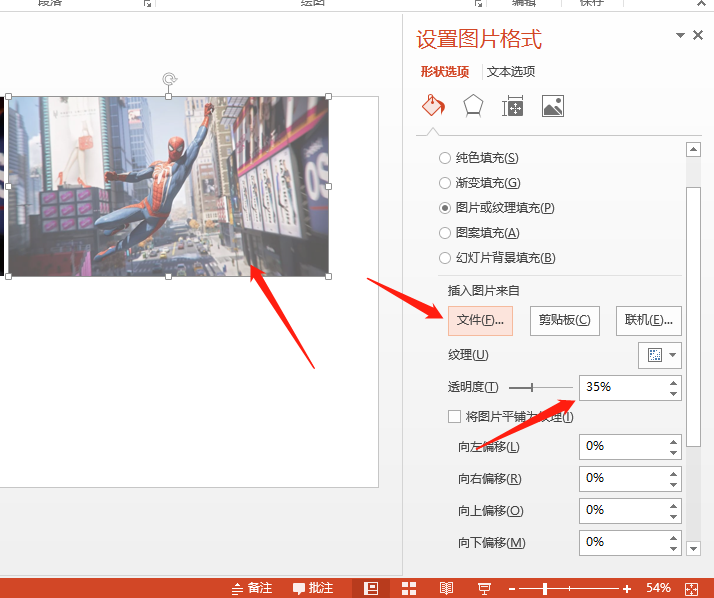Image resolution: width=714 pixels, height=598 pixels.
Task: Click the Notes (备注) status bar button
Action: point(252,588)
